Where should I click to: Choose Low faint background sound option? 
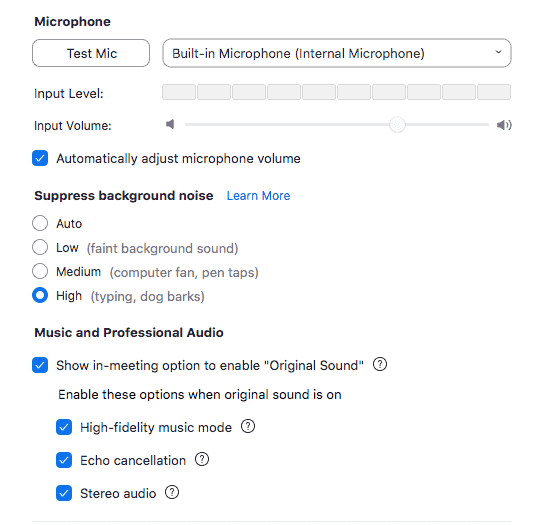click(x=40, y=247)
